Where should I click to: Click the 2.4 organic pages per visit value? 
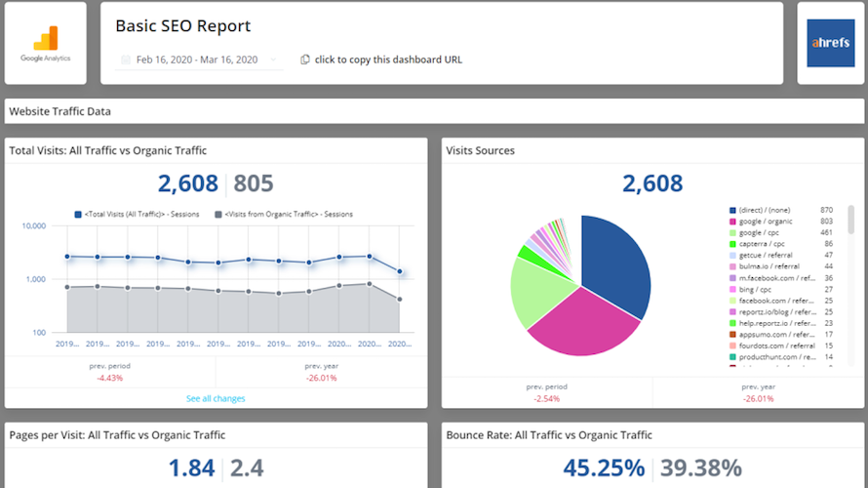(247, 468)
